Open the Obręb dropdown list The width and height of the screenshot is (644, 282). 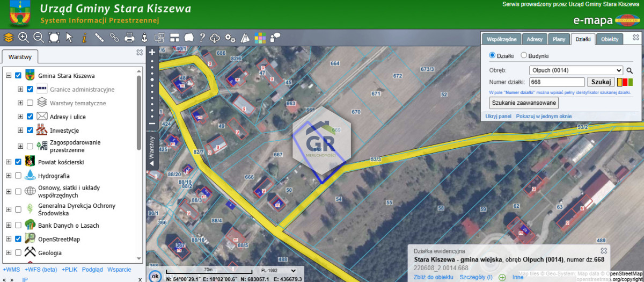[575, 70]
